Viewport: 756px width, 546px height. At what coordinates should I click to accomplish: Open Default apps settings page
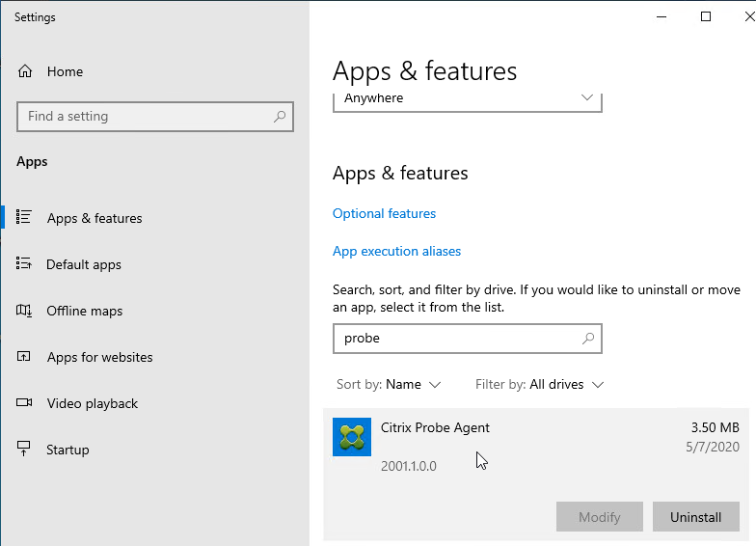pyautogui.click(x=83, y=264)
